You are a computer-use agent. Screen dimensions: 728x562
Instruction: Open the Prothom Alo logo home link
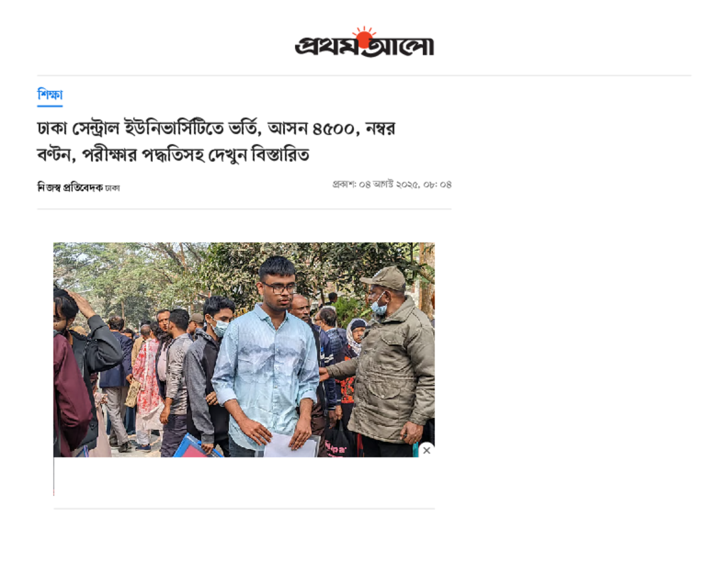[x=365, y=42]
